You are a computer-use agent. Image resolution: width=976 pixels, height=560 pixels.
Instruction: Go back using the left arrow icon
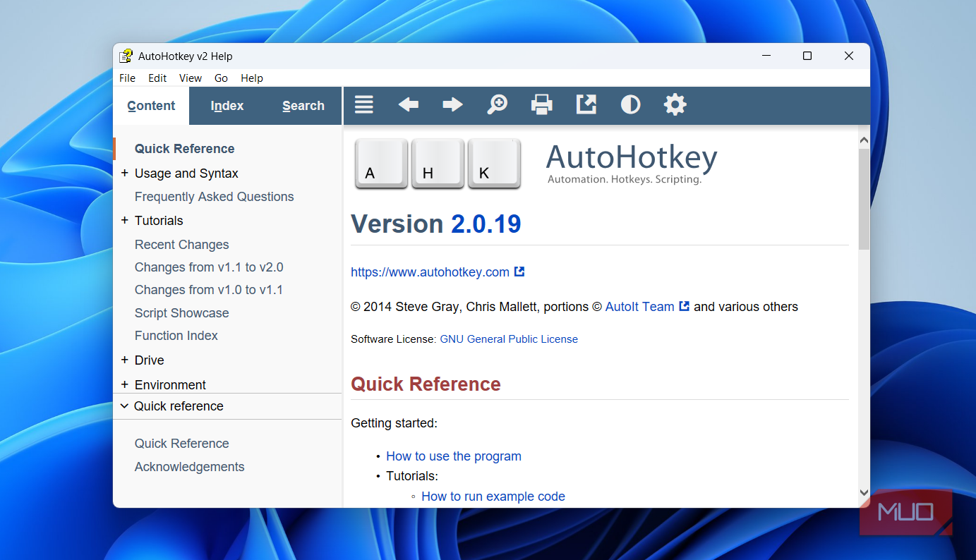tap(408, 105)
